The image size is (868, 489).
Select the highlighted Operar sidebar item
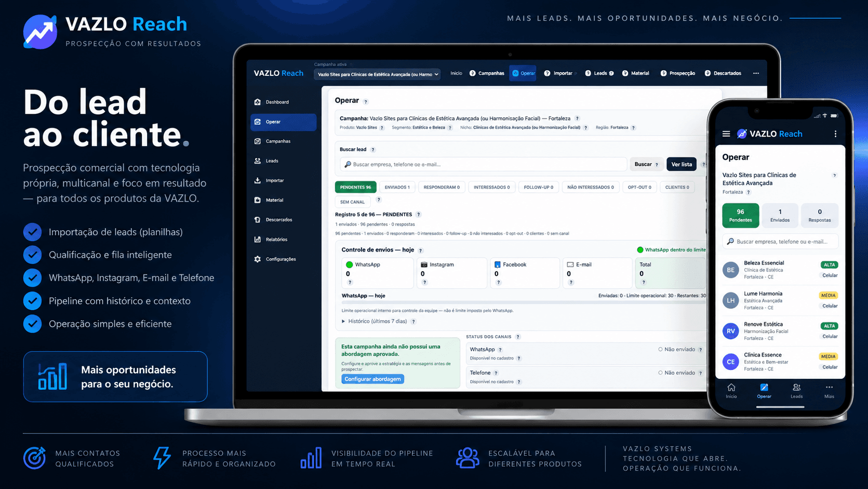(x=284, y=122)
